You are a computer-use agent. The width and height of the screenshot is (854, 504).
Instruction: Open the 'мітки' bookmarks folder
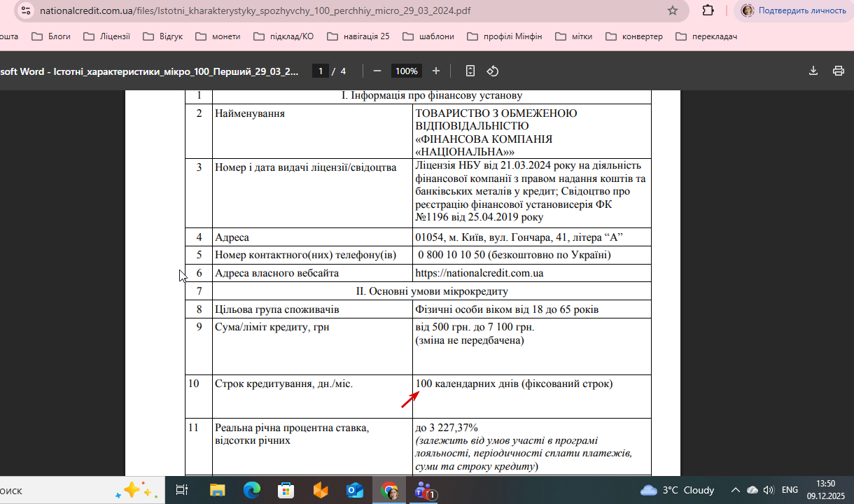tap(574, 36)
